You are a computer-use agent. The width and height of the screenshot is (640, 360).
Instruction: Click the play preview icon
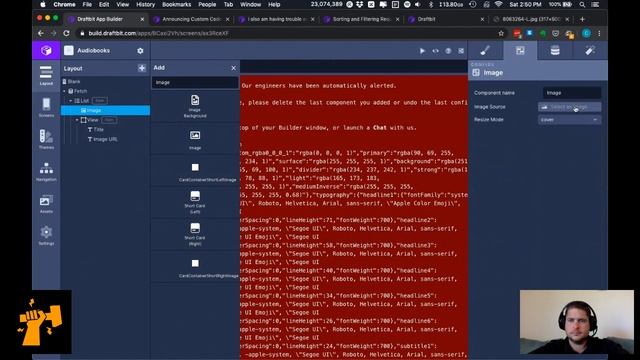pos(422,51)
